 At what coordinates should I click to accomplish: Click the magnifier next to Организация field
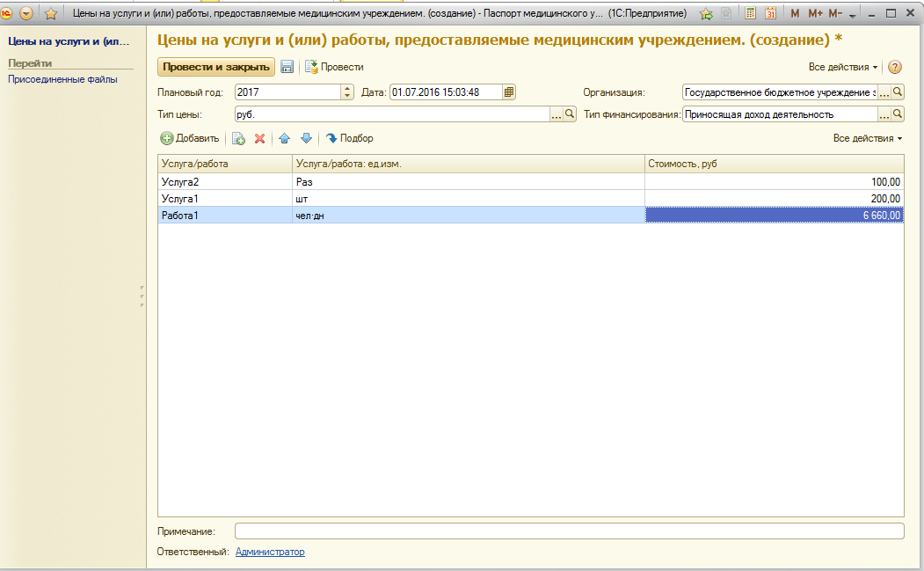(898, 92)
